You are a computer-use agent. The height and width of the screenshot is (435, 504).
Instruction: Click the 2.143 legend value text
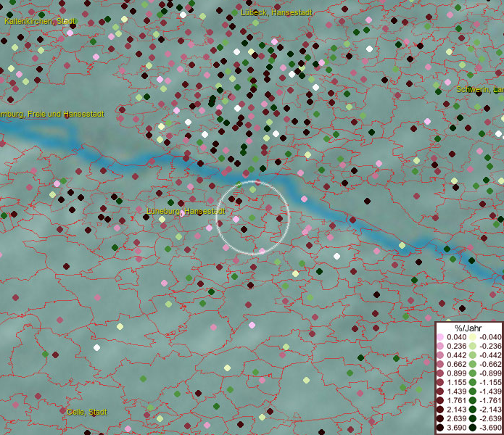point(457,410)
